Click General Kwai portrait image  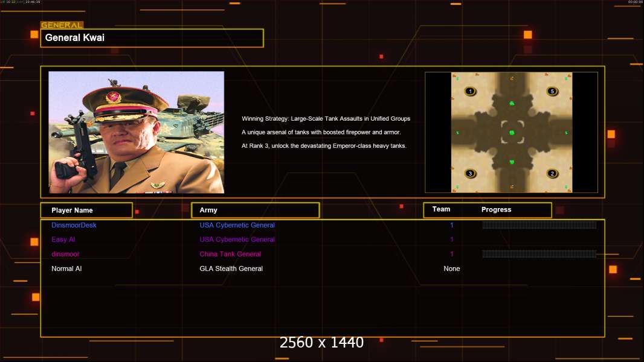[x=137, y=132]
